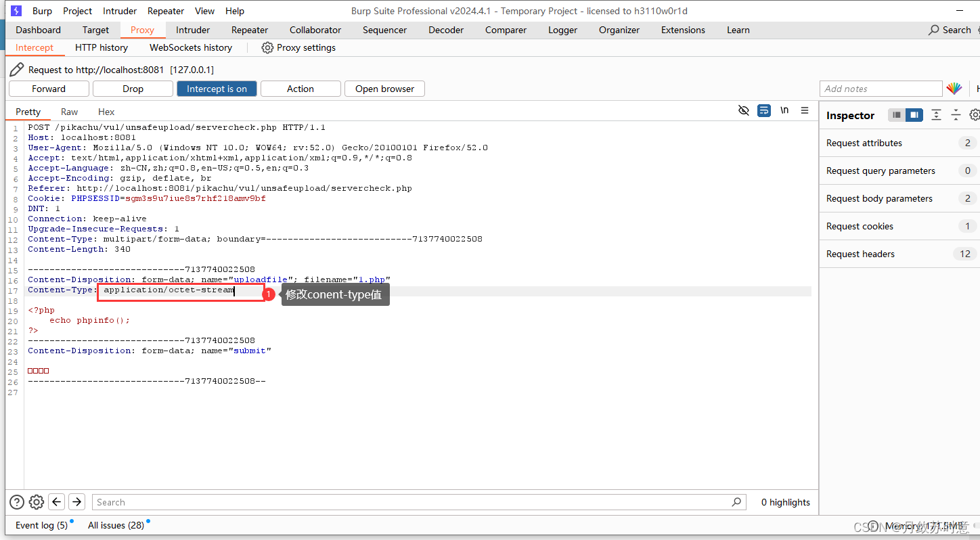Screen dimensions: 980x540
Task: Open the editor hamburger options menu
Action: 805,110
